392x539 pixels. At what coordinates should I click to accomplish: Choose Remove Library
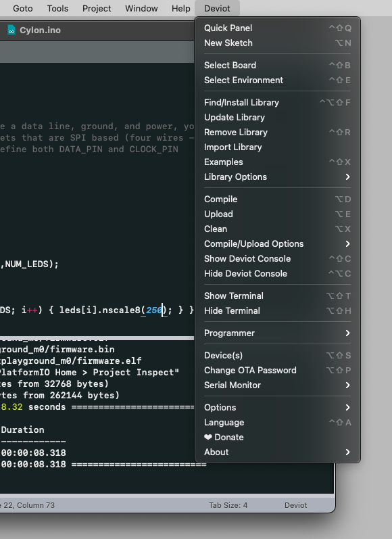pyautogui.click(x=277, y=133)
